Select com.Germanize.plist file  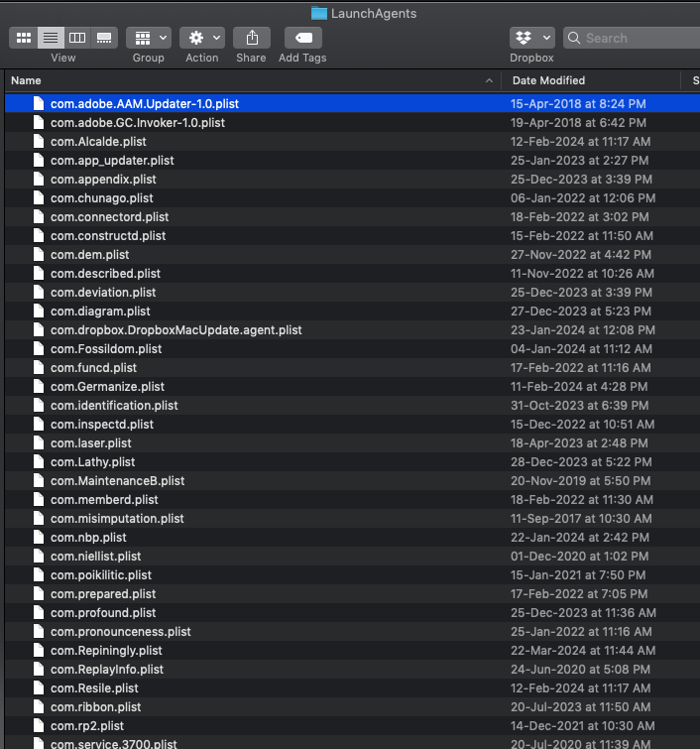pyautogui.click(x=352, y=387)
